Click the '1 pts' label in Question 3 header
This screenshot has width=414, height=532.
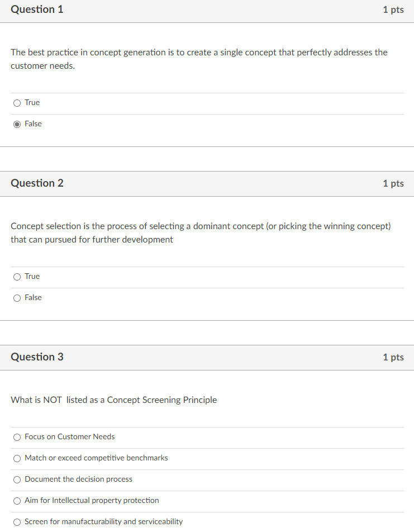(393, 358)
